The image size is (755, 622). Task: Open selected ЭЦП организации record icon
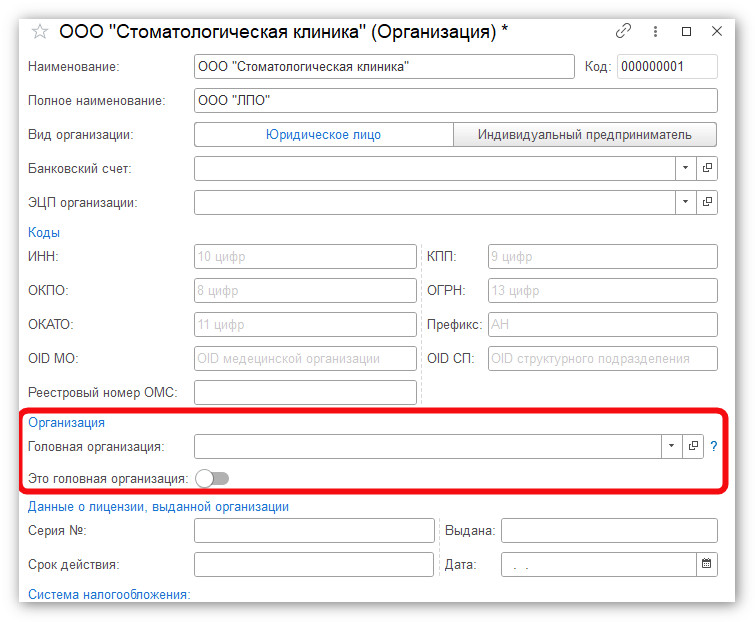point(707,202)
